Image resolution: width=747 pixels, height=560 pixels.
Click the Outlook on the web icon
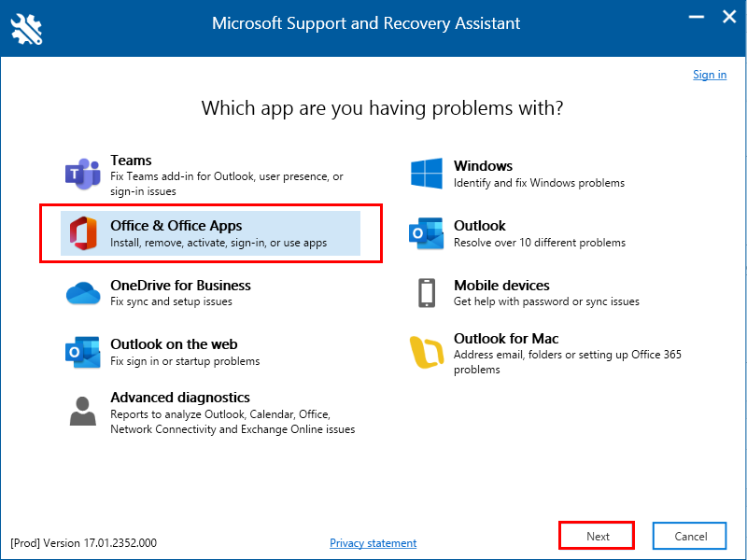click(x=82, y=352)
